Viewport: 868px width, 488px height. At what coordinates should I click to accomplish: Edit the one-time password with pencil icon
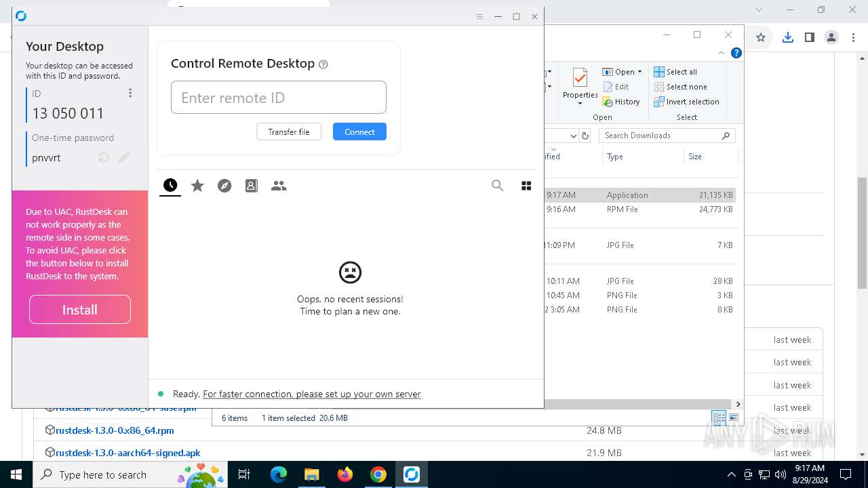(x=124, y=157)
